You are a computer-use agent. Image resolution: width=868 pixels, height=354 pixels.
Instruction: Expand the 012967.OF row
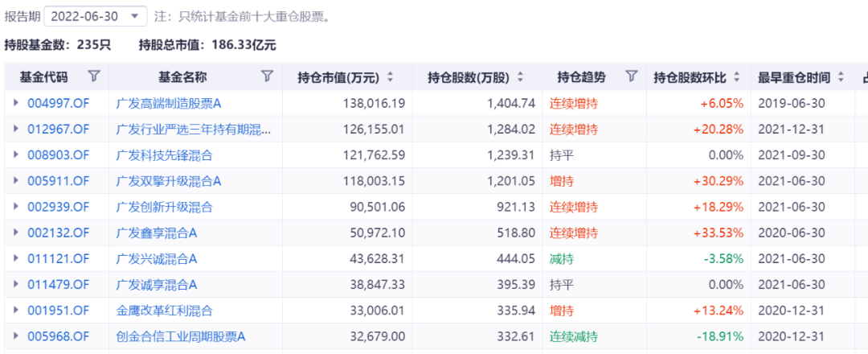[x=16, y=129]
